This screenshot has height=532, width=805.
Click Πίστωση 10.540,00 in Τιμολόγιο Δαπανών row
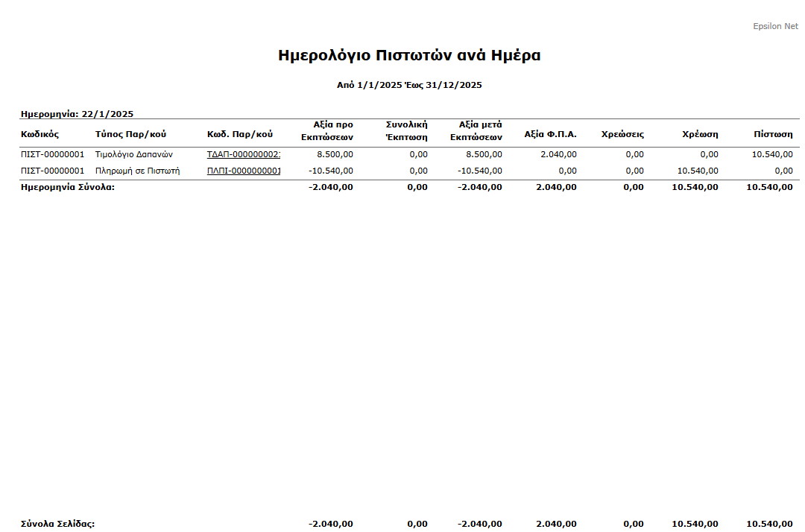(771, 154)
